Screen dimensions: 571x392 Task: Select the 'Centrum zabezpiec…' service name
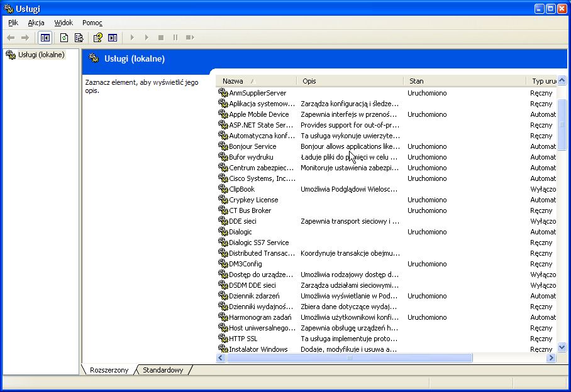(261, 168)
